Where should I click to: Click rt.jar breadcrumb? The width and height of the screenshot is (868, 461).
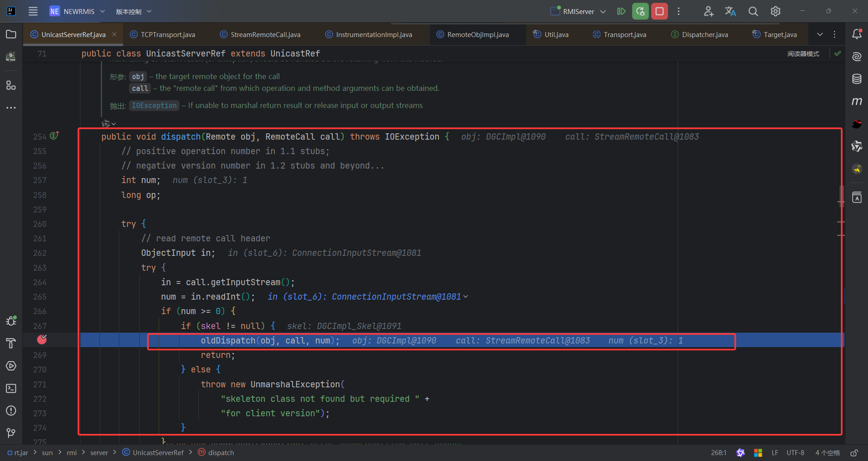pyautogui.click(x=18, y=452)
